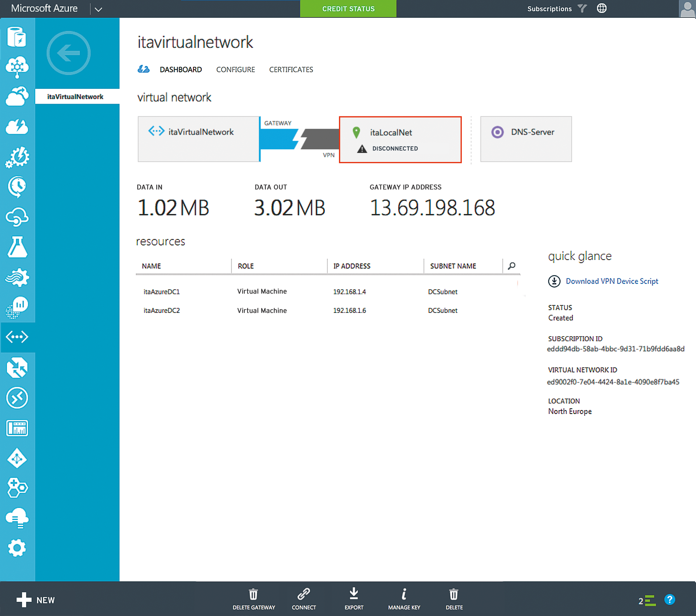This screenshot has height=616, width=696.
Task: Switch to the Configure tab
Action: [235, 69]
